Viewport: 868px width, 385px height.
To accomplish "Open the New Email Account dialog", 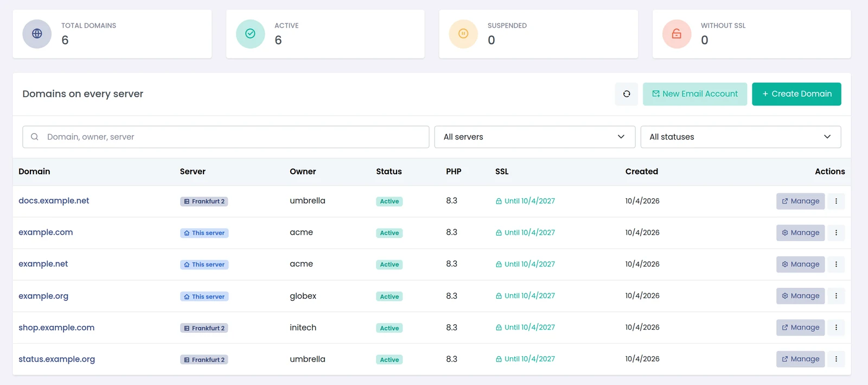I will [695, 94].
